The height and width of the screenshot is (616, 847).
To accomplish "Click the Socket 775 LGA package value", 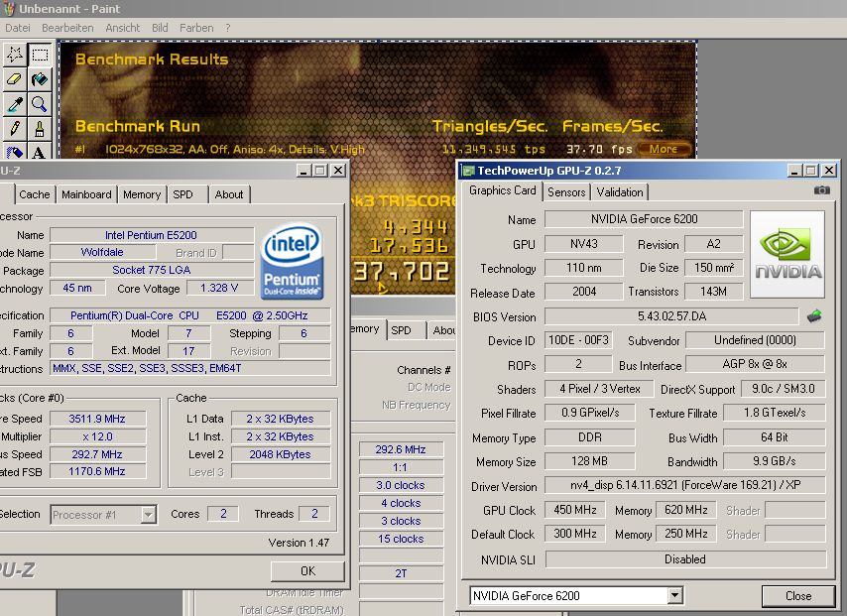I will pos(151,270).
